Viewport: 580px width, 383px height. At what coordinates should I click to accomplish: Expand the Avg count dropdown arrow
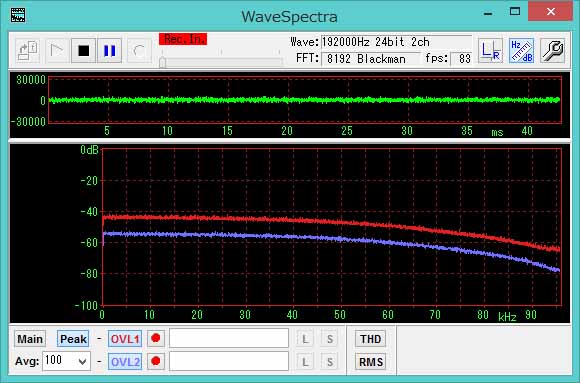point(82,362)
